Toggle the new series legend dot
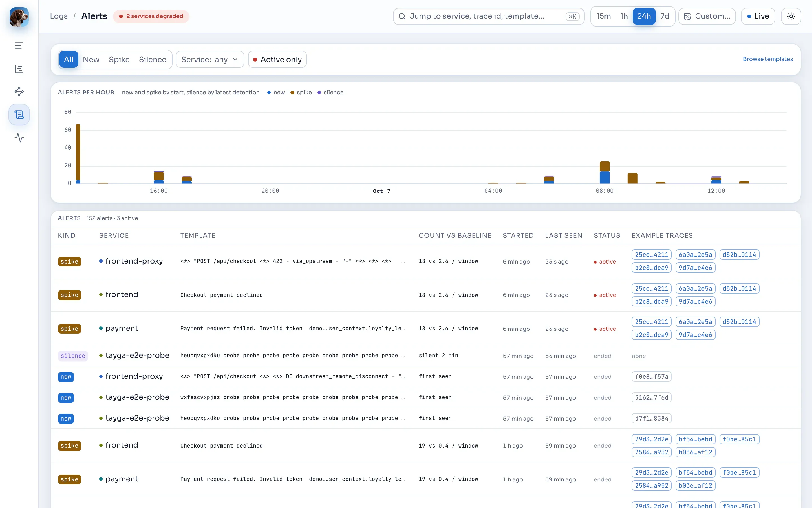Screen dimensions: 812x508 (269, 92)
